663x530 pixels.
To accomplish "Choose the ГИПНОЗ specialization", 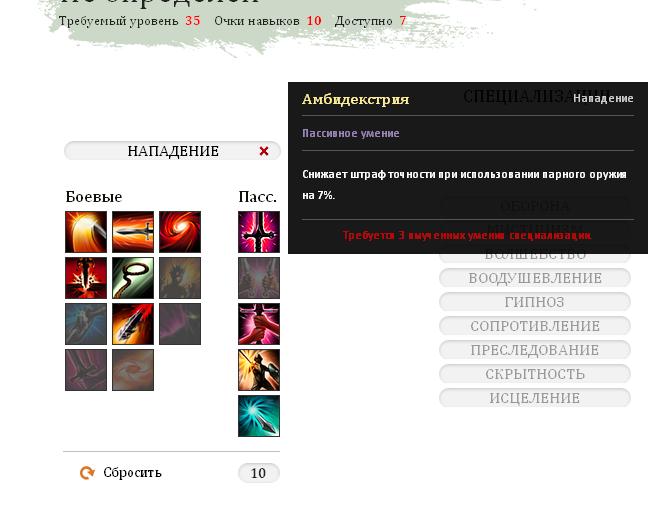I will click(535, 302).
